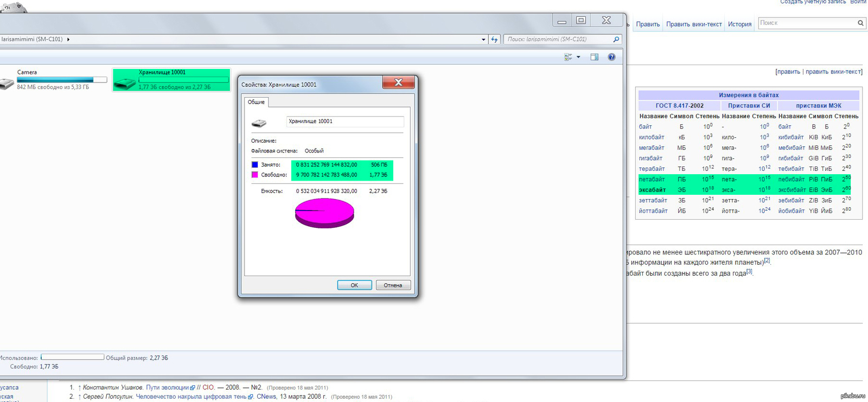Click the magenta Свободно color swatch
868x402 pixels.
[255, 175]
